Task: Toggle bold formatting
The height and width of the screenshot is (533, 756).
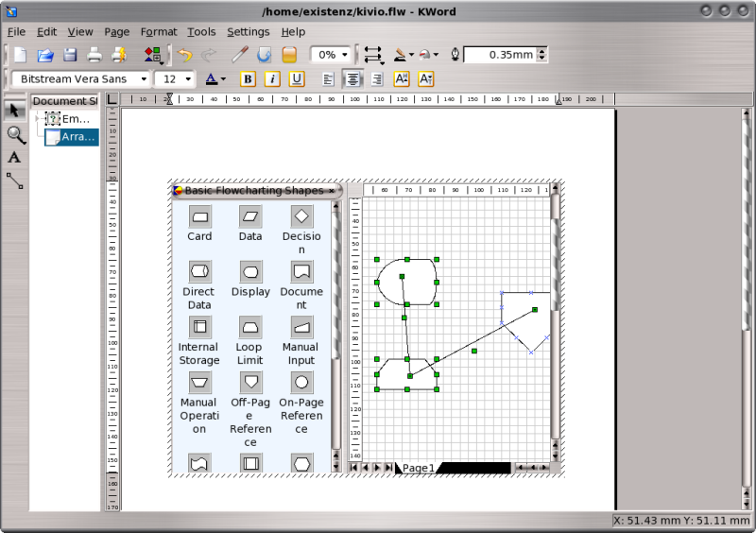Action: [248, 79]
